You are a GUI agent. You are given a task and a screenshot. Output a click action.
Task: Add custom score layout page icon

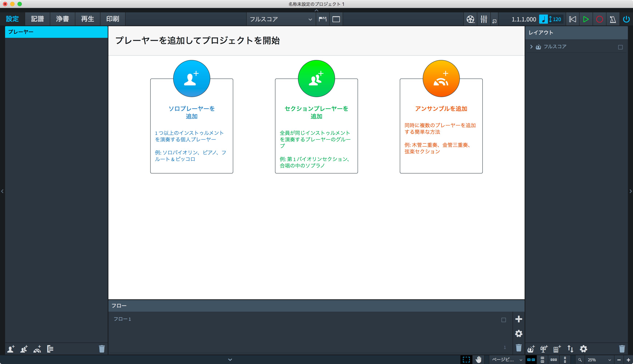point(557,349)
